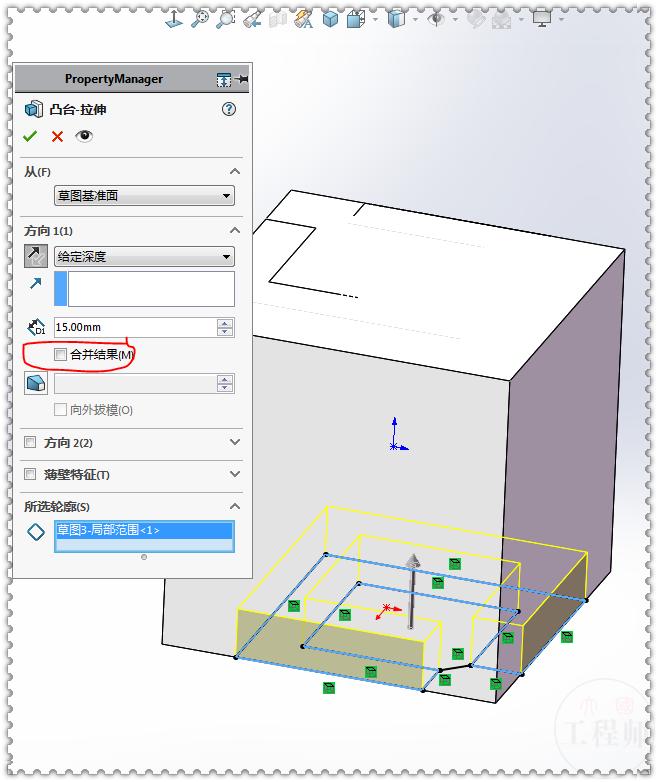
Task: Click D1 depth dimension icon
Action: point(36,327)
